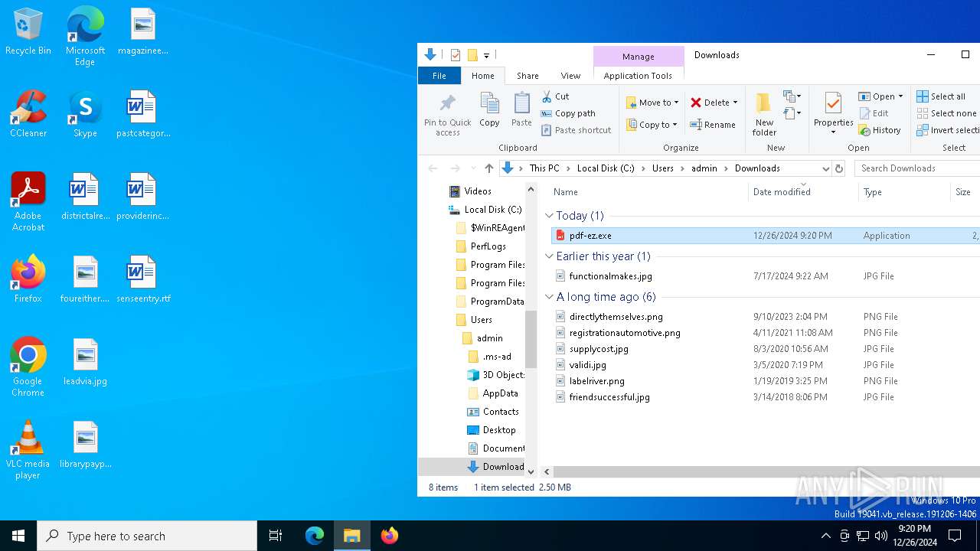Image resolution: width=980 pixels, height=551 pixels.
Task: Click Properties checkmark in quick access toolbar
Action: tap(456, 55)
